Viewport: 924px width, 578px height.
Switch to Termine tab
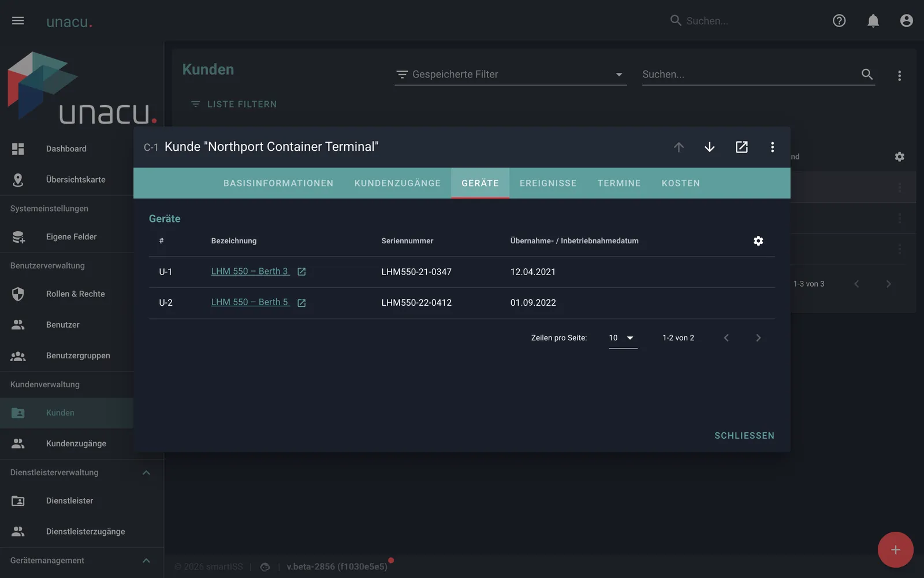click(x=619, y=183)
